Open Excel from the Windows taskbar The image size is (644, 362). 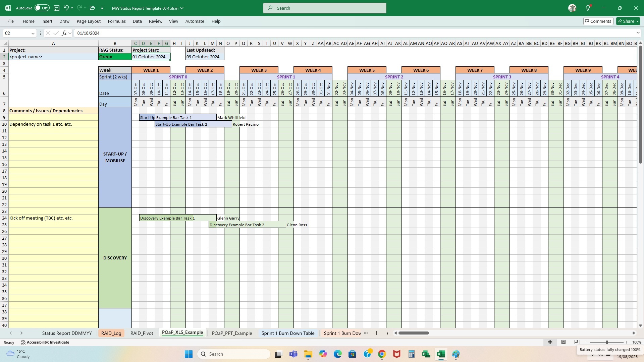[441, 354]
